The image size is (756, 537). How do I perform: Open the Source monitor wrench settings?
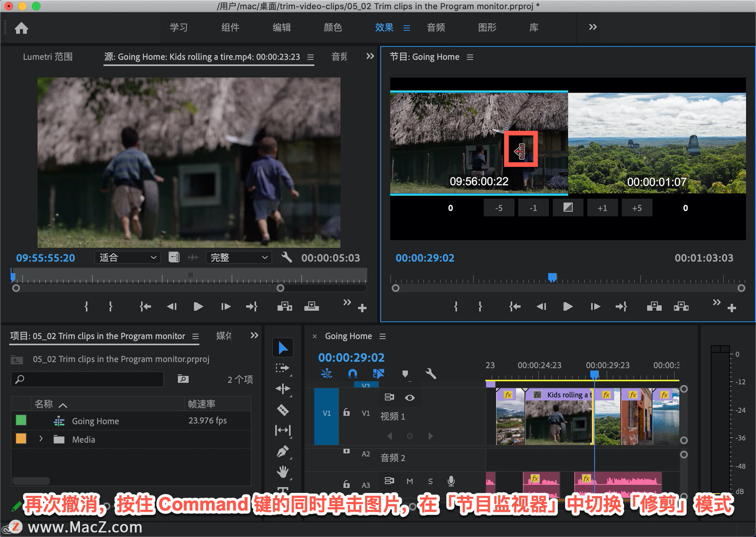tap(287, 258)
